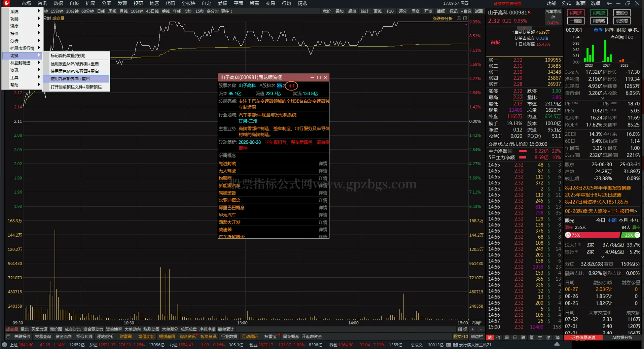Click the minus icon next to 指标
Viewport: 644px width, 349px height.
coord(481,329)
